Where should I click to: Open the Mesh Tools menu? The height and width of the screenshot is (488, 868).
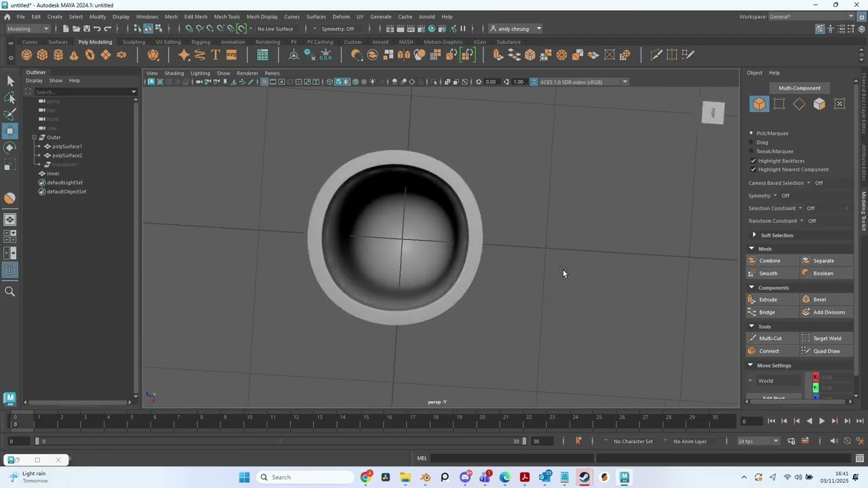click(226, 16)
